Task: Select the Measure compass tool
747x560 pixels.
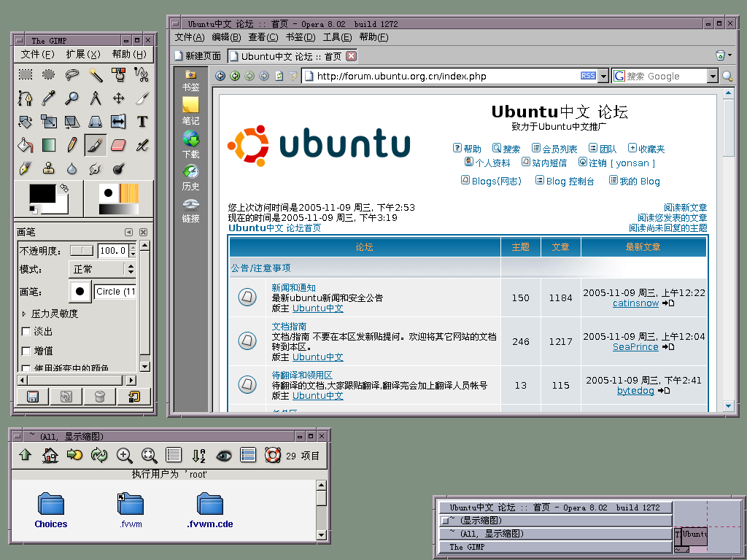Action: [96, 98]
